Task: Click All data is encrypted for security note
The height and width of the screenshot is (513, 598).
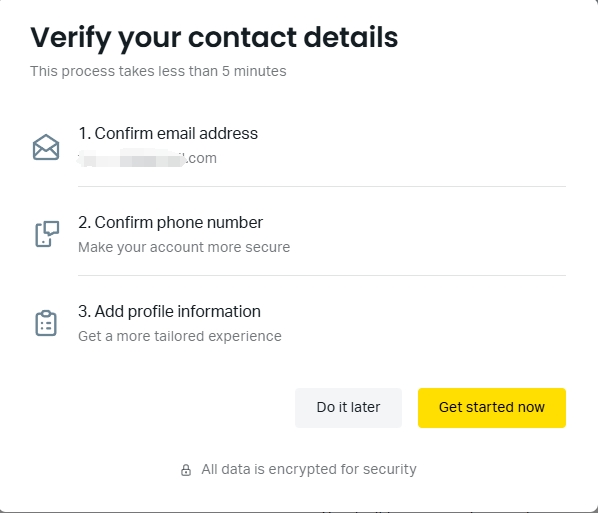Action: pyautogui.click(x=309, y=470)
